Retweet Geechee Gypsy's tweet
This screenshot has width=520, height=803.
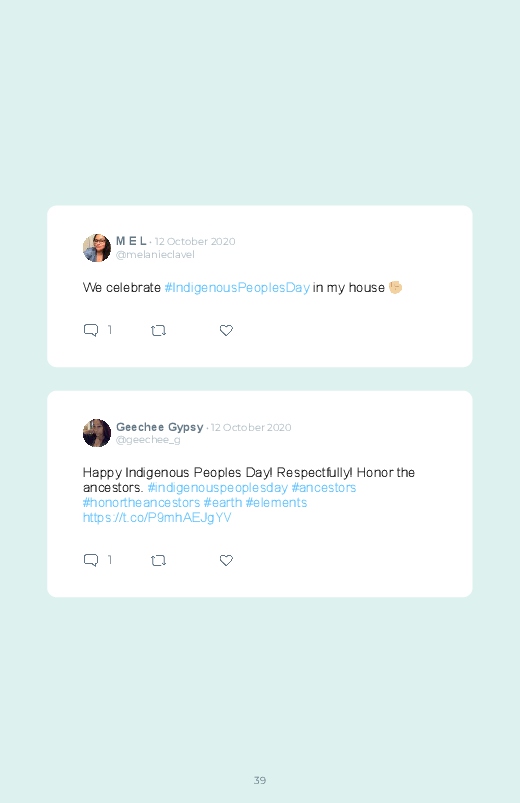pos(158,561)
